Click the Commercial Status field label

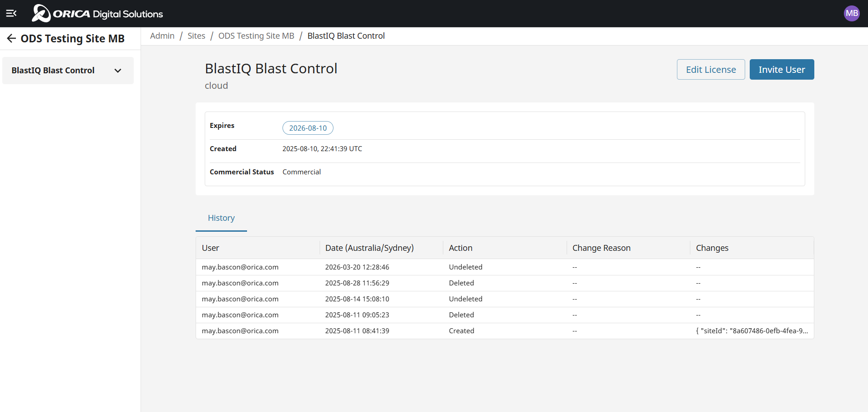242,172
